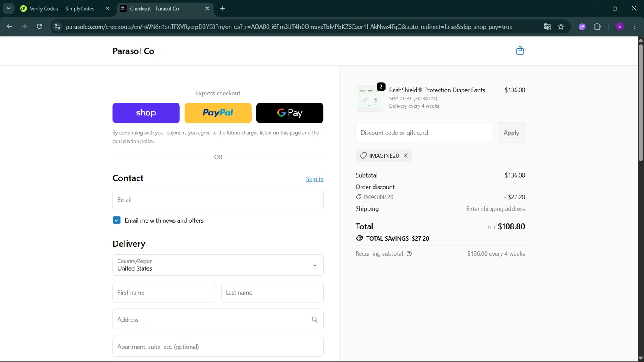Viewport: 644px width, 362px height.
Task: Focus the Last name field
Action: click(272, 293)
